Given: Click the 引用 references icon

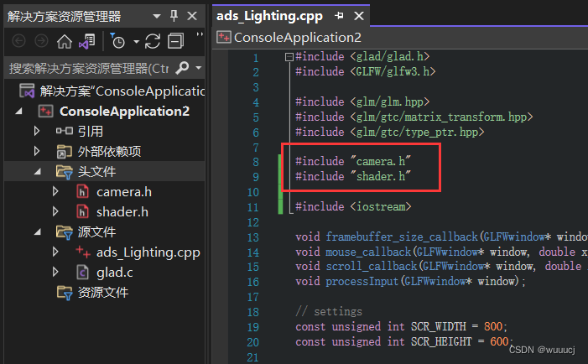Looking at the screenshot, I should click(64, 131).
